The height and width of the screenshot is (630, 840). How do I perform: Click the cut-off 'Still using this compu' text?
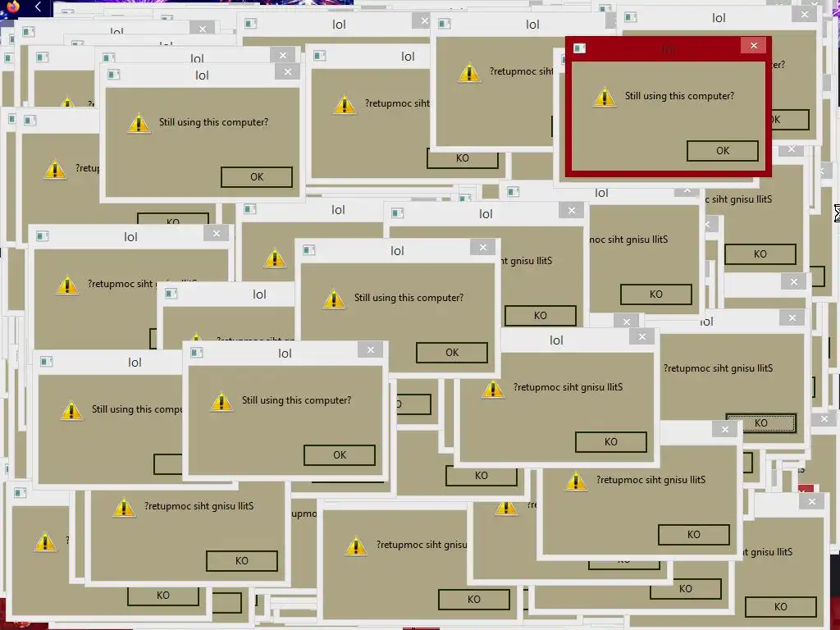(x=137, y=409)
